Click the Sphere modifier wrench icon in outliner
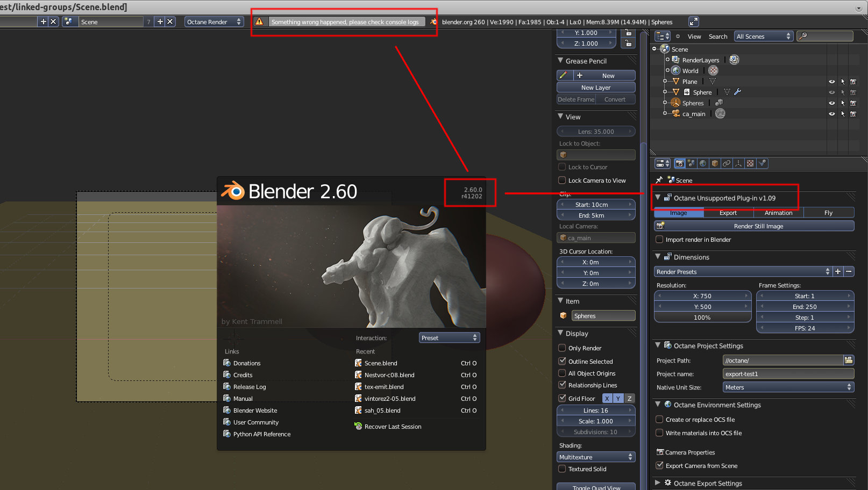This screenshot has width=868, height=490. coord(737,92)
